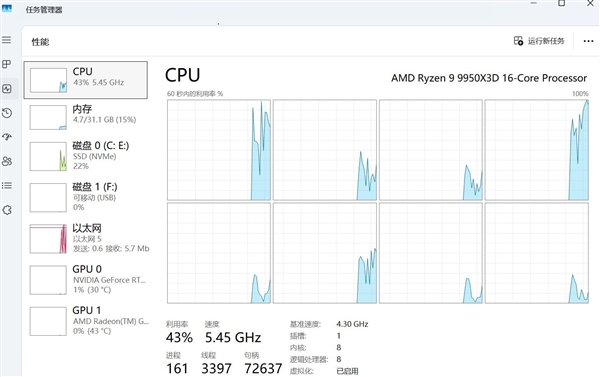Select the 以太网 network item
Image resolution: width=600 pixels, height=377 pixels.
point(86,238)
